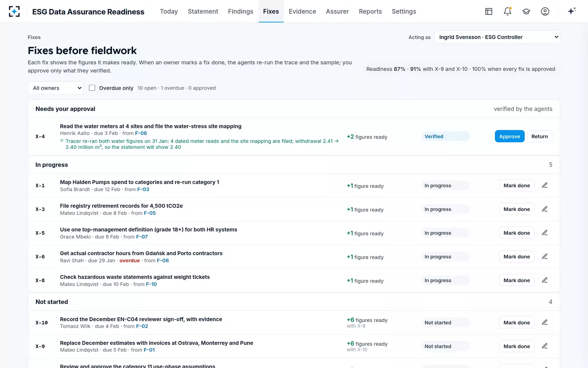This screenshot has height=368, width=588.
Task: Select the Evidence tab
Action: [302, 11]
